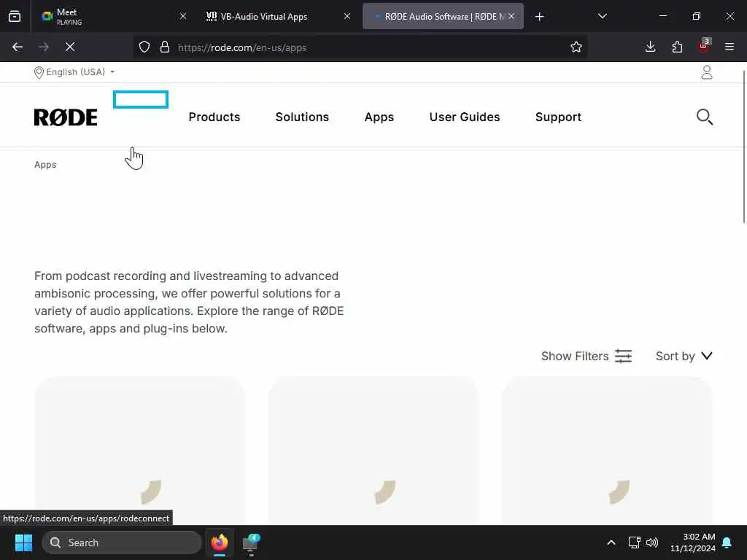Open the third loading app card
This screenshot has height=560, width=747.
[607, 451]
